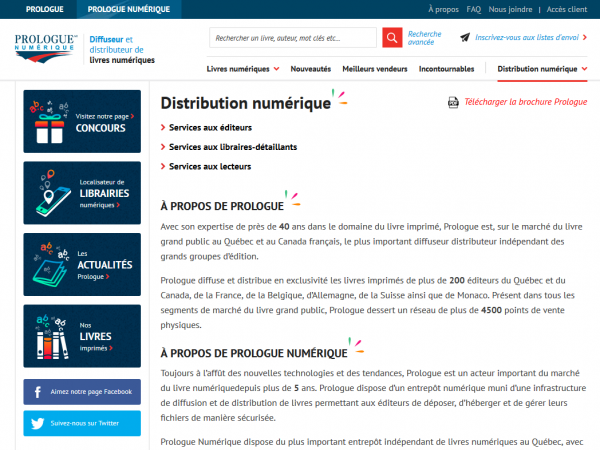Click the Twitter bird icon
The image size is (600, 450).
point(38,424)
